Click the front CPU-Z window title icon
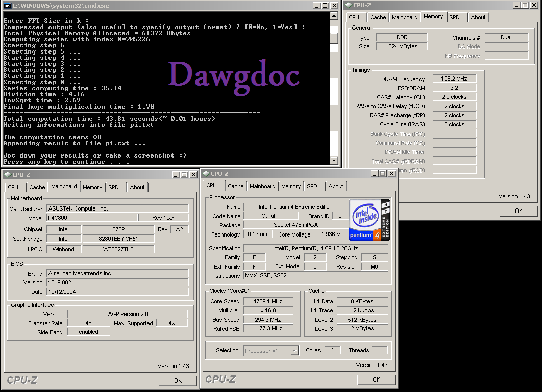The image size is (542, 392). 206,174
